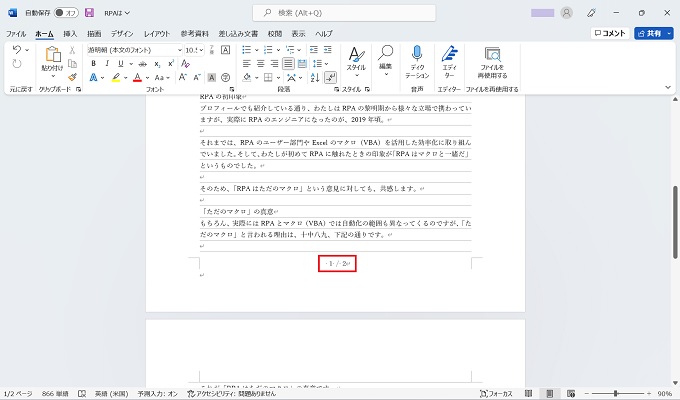The width and height of the screenshot is (680, 400).
Task: Open ribbon display options pen icon
Action: coord(591,13)
